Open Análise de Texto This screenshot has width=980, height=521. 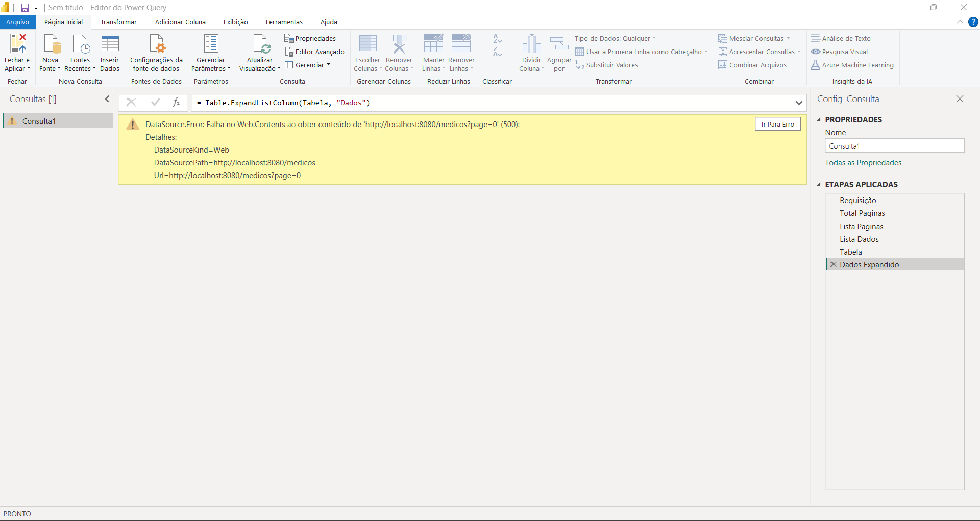click(x=841, y=38)
